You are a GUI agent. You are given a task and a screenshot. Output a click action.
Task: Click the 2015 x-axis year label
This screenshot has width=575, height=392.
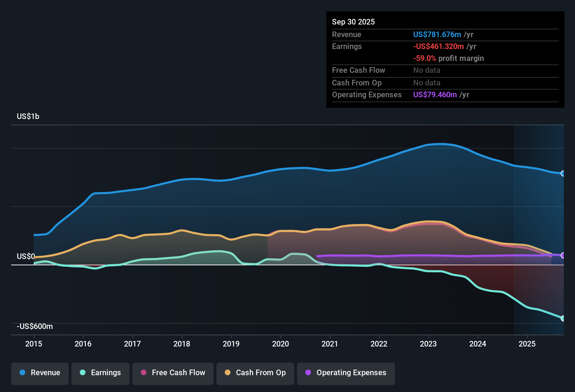(x=34, y=344)
